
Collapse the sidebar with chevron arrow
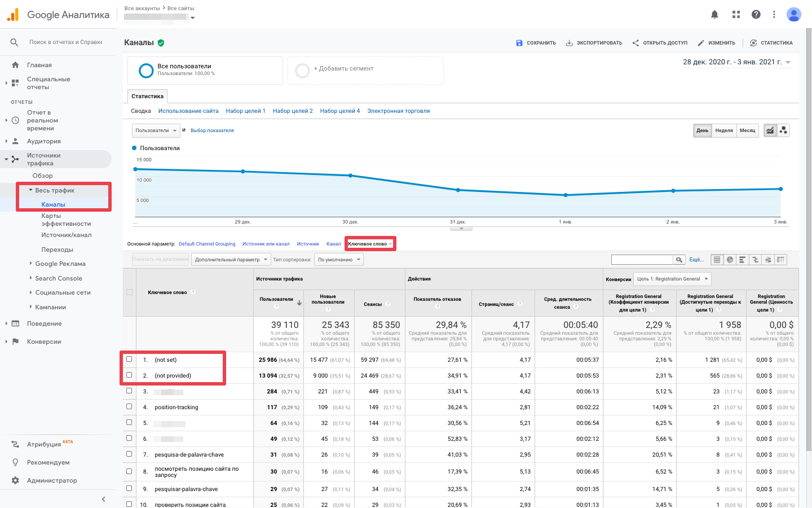point(103,499)
